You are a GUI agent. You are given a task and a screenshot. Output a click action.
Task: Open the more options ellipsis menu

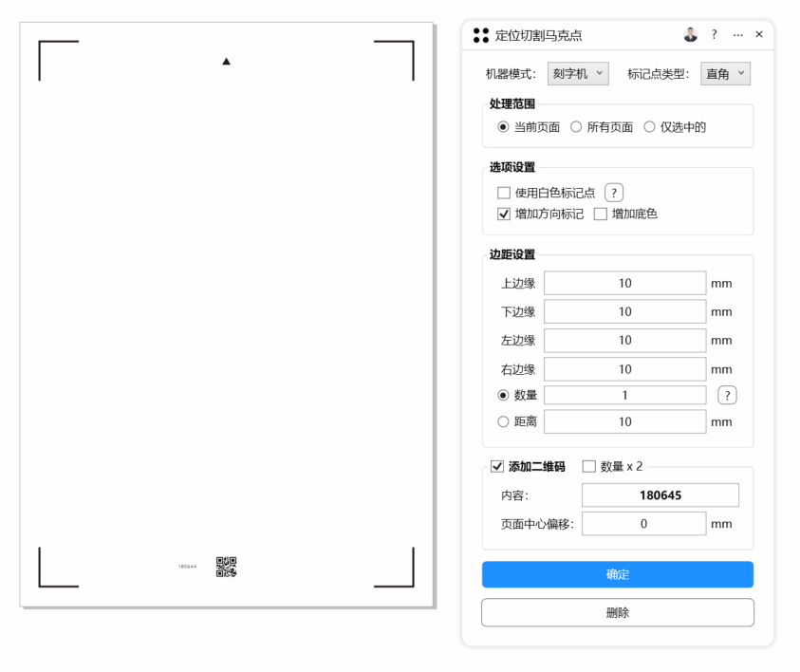(738, 34)
